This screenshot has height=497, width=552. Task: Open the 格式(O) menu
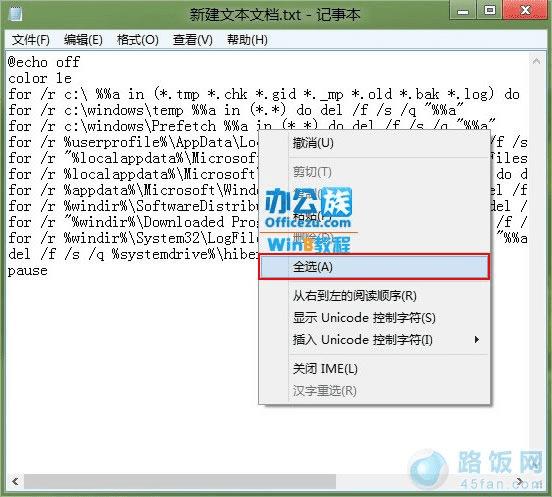tap(138, 40)
